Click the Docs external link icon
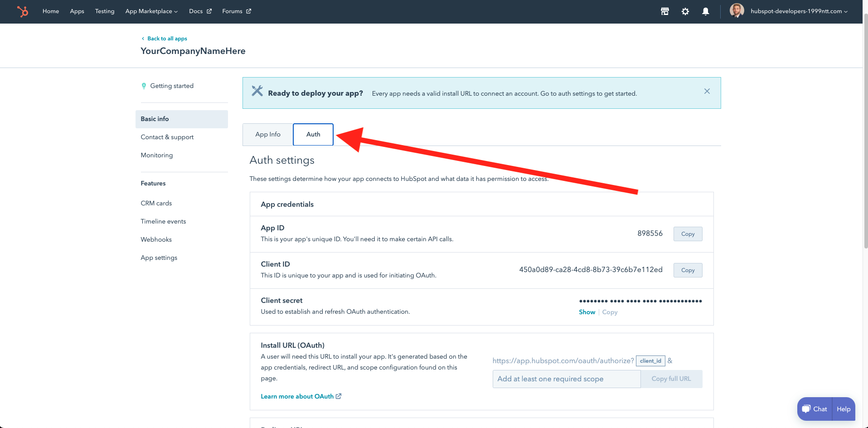 209,11
